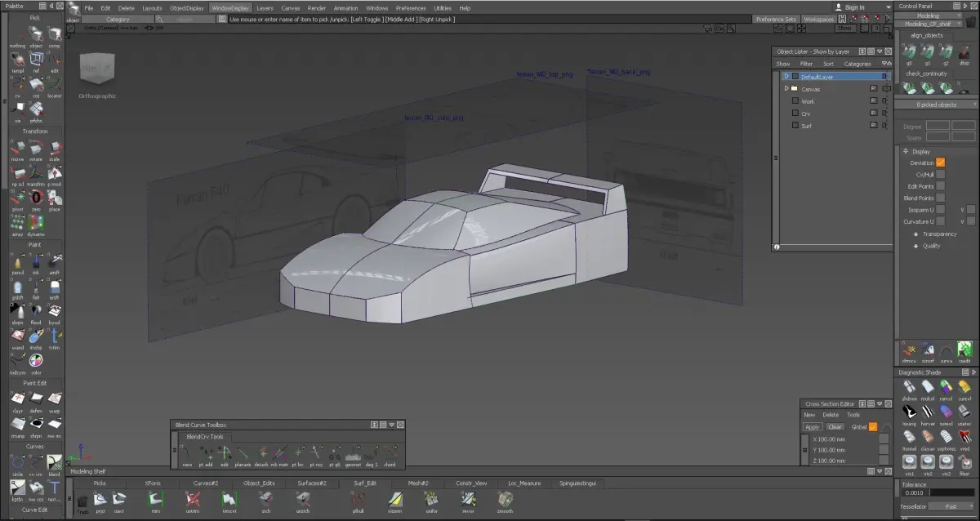
Task: Expand the DefaultLayer tree item
Action: [786, 77]
